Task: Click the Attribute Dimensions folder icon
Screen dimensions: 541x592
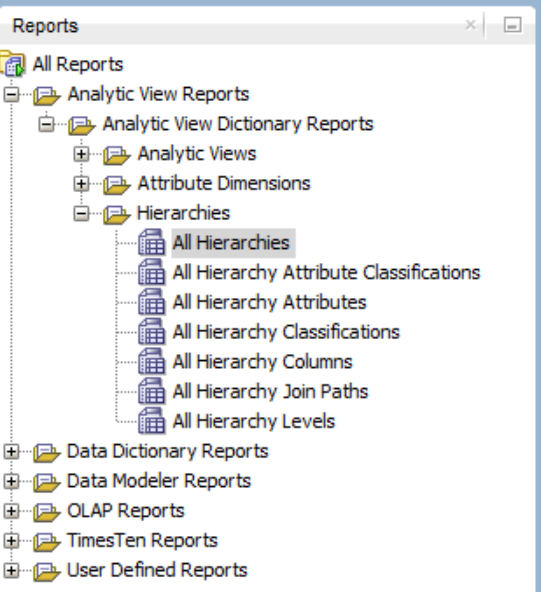Action: tap(117, 184)
